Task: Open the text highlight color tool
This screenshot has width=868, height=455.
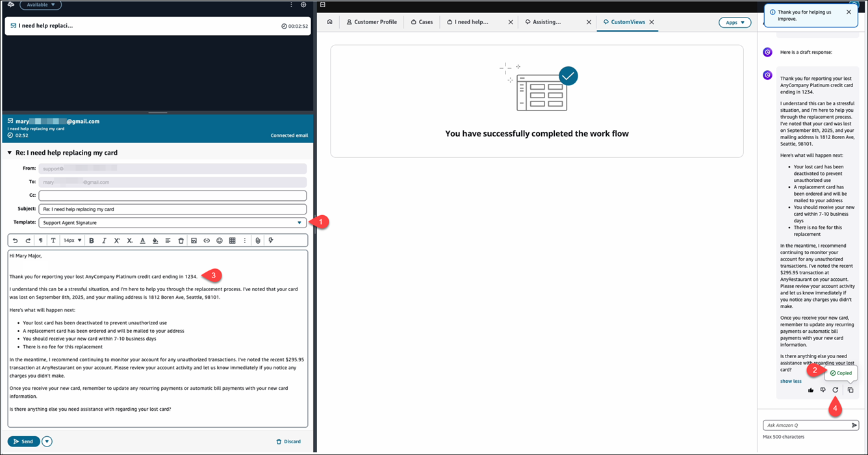Action: pos(155,240)
